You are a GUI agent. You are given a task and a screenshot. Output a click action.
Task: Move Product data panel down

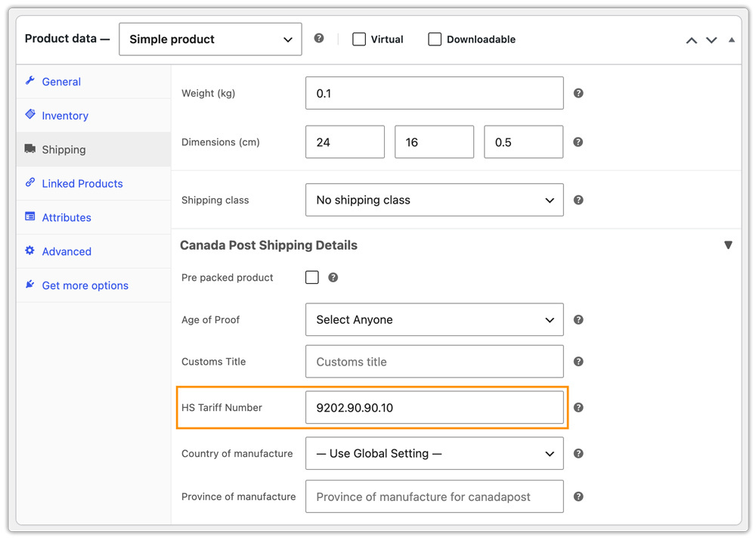(711, 40)
